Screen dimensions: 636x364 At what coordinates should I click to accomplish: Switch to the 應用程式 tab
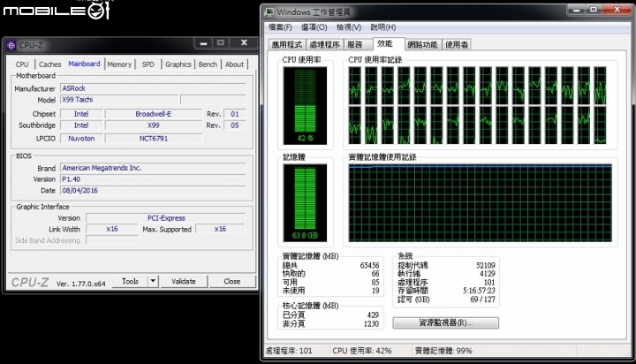287,45
